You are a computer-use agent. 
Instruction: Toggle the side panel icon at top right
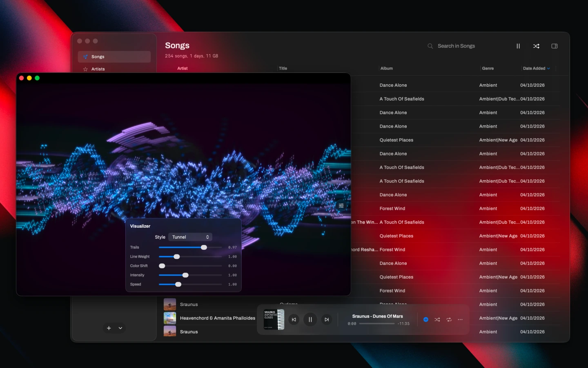pos(555,46)
